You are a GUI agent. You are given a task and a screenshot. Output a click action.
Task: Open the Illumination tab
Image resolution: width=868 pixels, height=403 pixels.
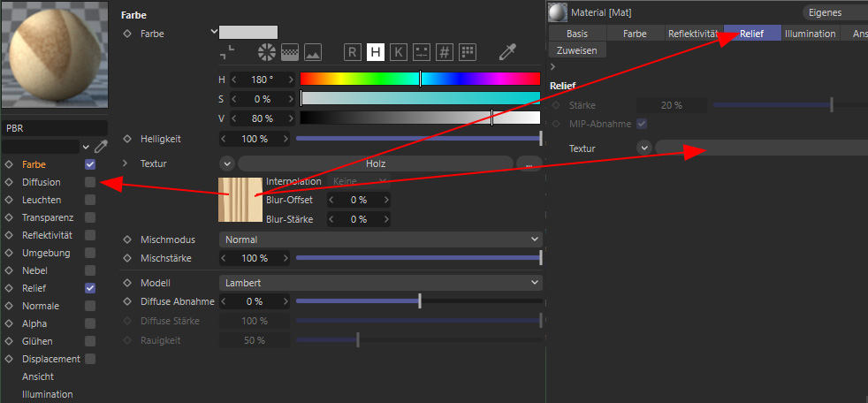point(811,34)
